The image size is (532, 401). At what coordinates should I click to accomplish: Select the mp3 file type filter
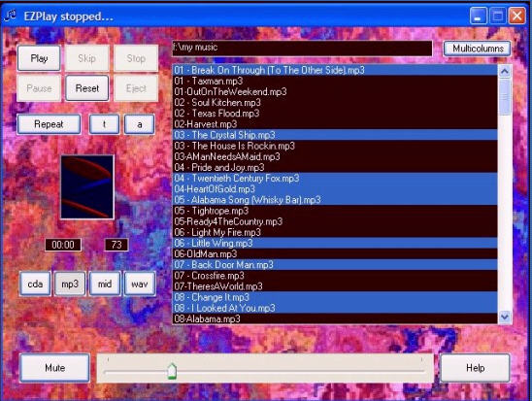70,284
